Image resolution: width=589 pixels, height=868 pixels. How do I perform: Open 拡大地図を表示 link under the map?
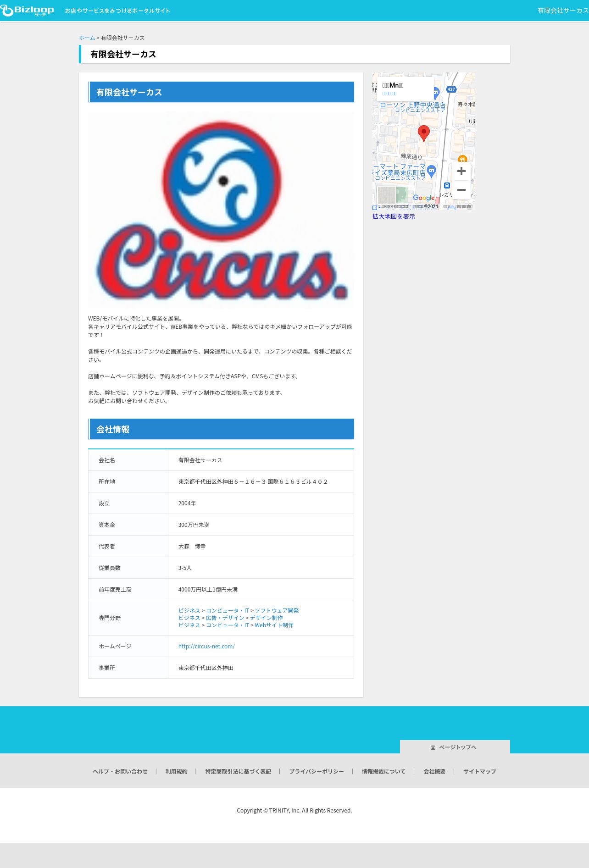[x=394, y=216]
